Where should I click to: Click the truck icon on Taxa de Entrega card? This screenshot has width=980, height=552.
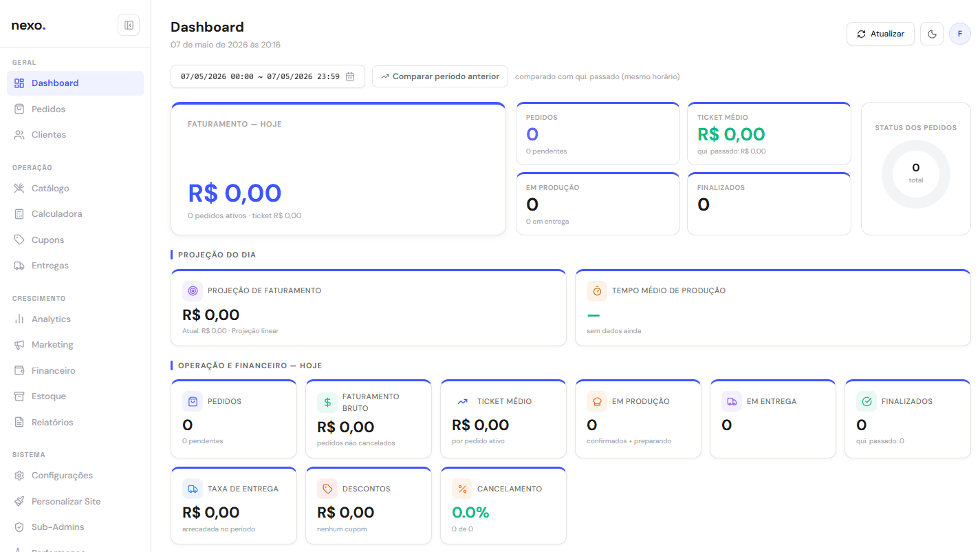pyautogui.click(x=193, y=489)
